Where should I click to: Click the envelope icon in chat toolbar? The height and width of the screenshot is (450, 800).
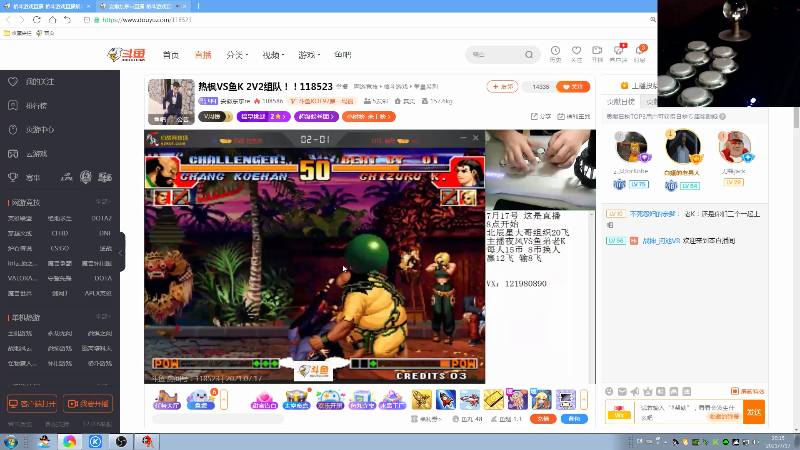(622, 391)
